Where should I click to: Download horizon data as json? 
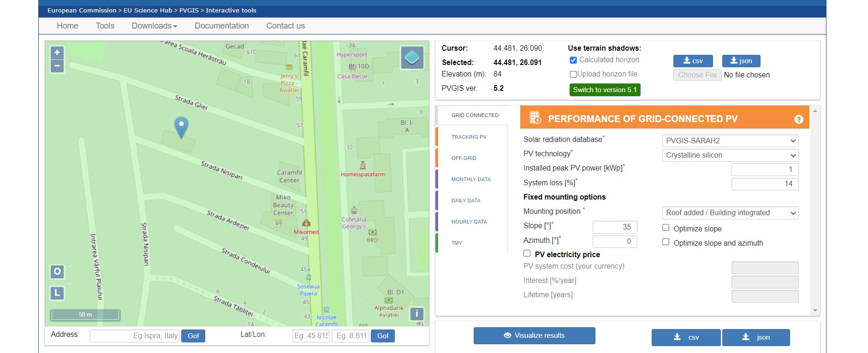click(741, 61)
